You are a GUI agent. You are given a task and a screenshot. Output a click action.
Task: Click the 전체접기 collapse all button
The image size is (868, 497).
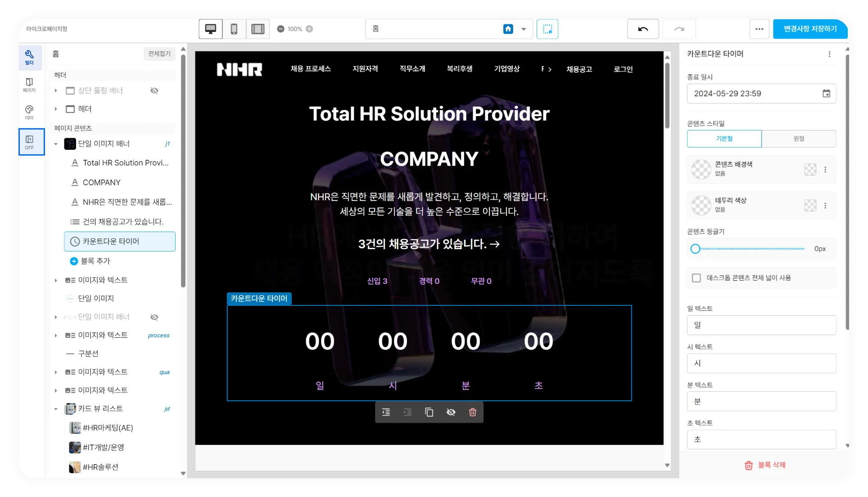pyautogui.click(x=159, y=54)
